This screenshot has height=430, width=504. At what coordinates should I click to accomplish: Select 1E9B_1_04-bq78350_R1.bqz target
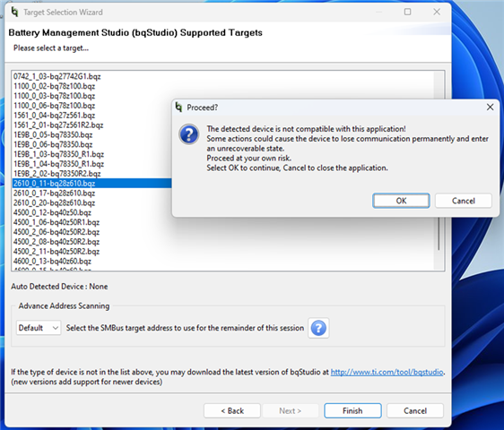[x=58, y=164]
